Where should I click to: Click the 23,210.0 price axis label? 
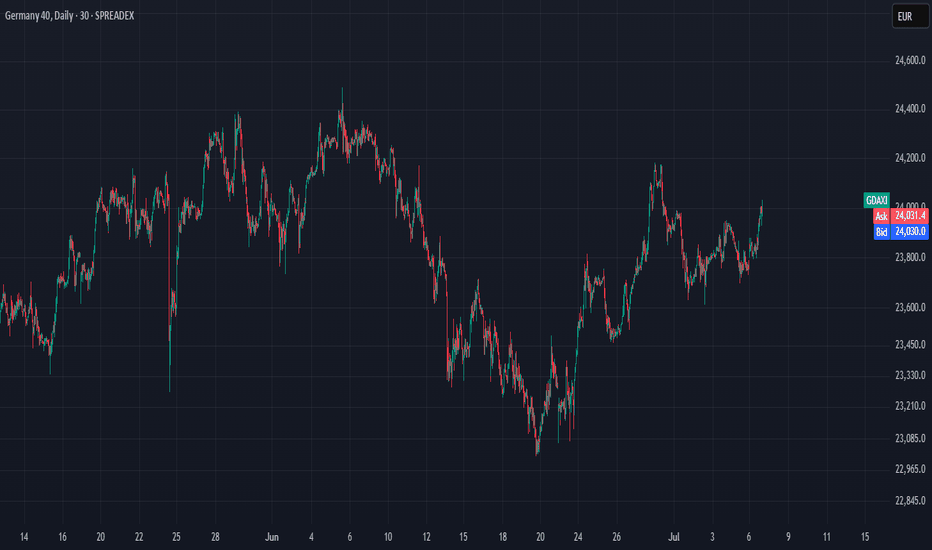point(910,406)
